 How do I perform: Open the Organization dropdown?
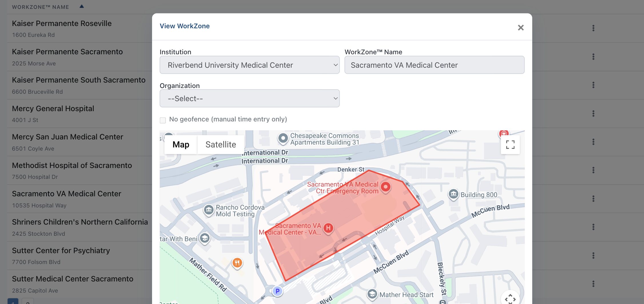click(x=250, y=98)
